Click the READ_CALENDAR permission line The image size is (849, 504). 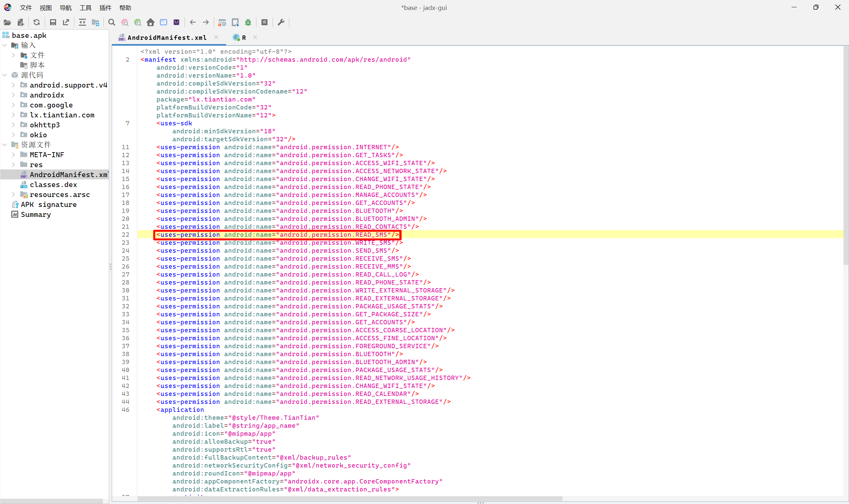point(287,394)
